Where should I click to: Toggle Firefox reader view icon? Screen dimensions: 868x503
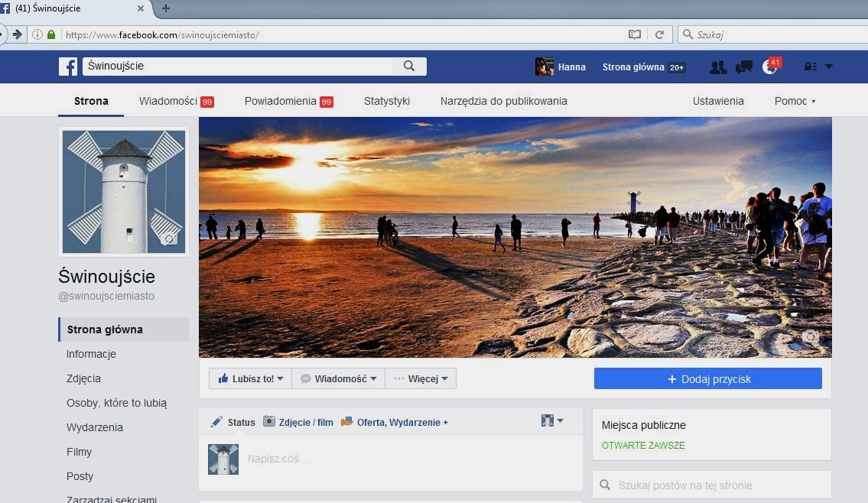[634, 34]
